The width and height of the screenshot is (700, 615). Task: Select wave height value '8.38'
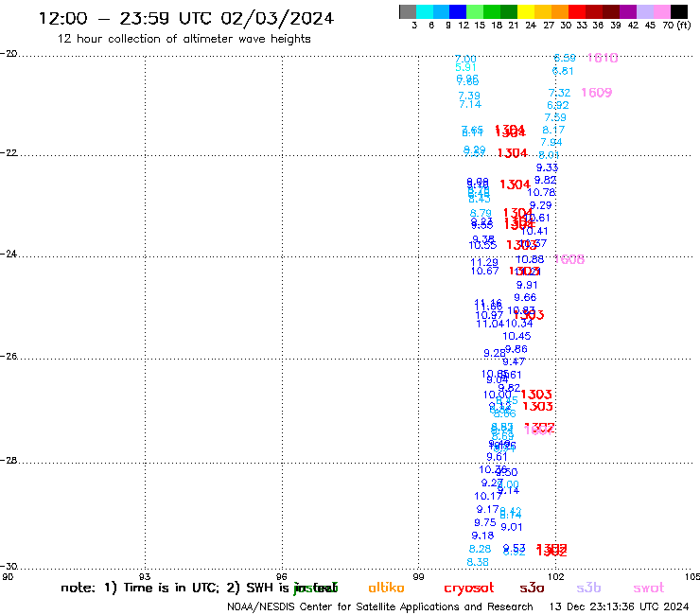(x=478, y=562)
